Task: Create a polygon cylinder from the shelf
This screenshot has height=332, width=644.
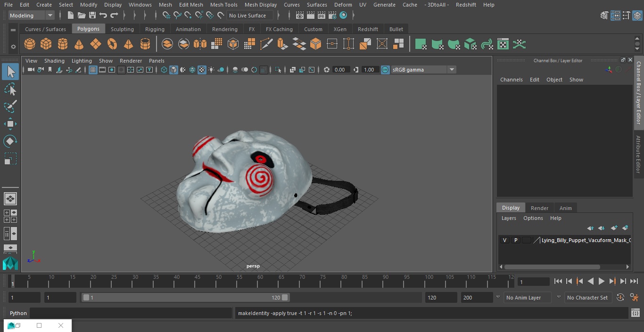Action: [63, 44]
